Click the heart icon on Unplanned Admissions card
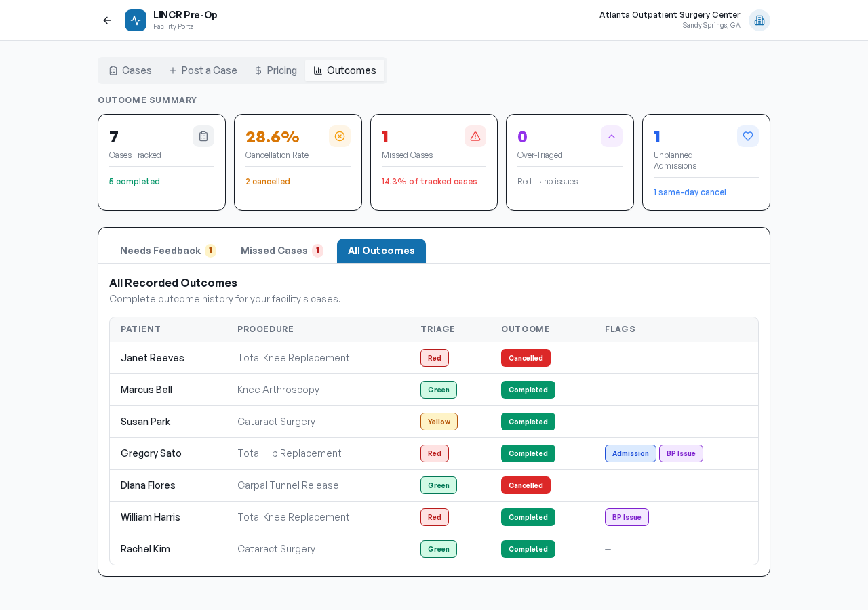Viewport: 868px width, 610px height. [x=748, y=136]
